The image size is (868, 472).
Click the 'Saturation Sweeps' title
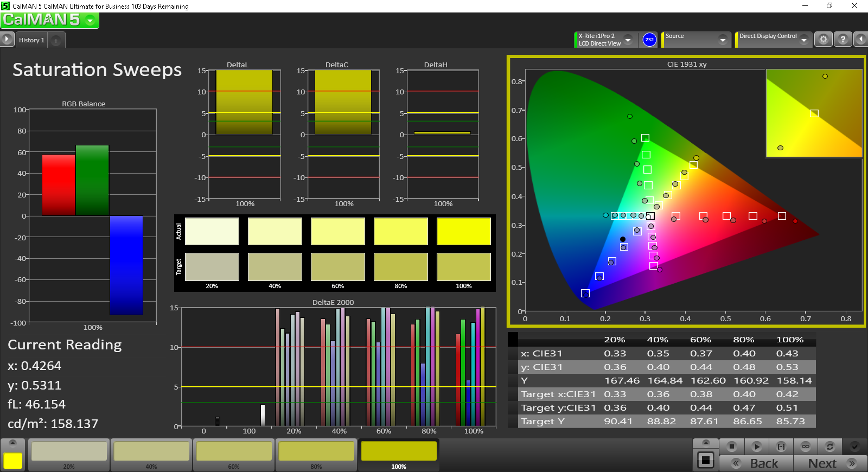[x=97, y=70]
